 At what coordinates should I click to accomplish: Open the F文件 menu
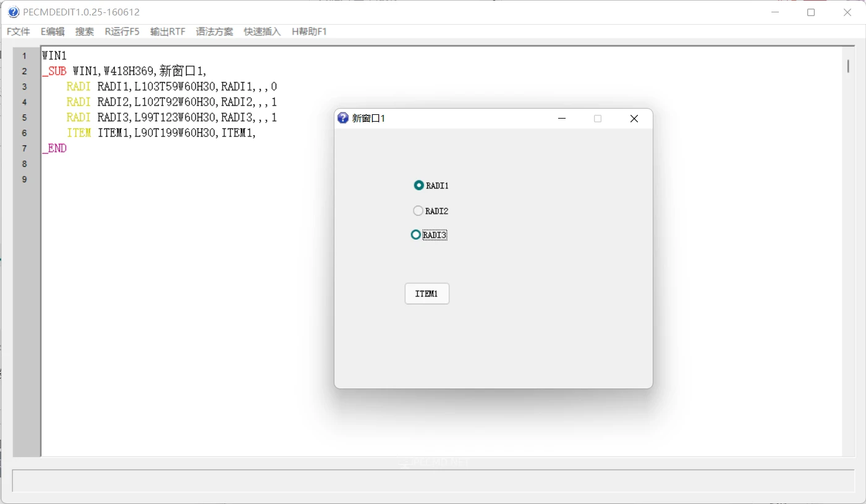point(19,31)
